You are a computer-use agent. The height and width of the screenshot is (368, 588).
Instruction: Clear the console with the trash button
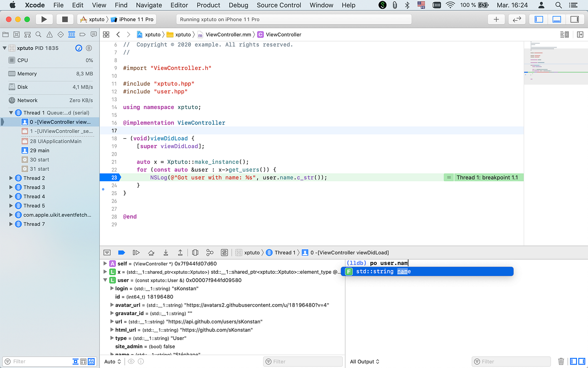[561, 361]
